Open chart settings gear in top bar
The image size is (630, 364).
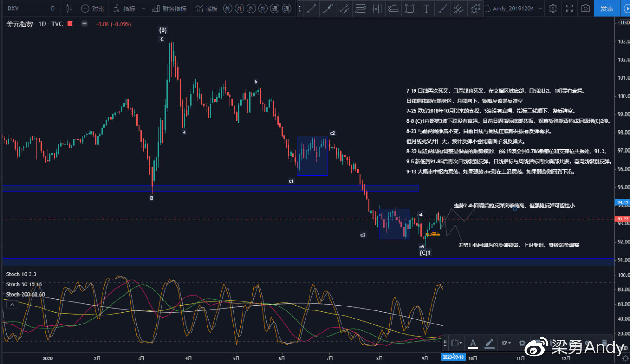(553, 9)
